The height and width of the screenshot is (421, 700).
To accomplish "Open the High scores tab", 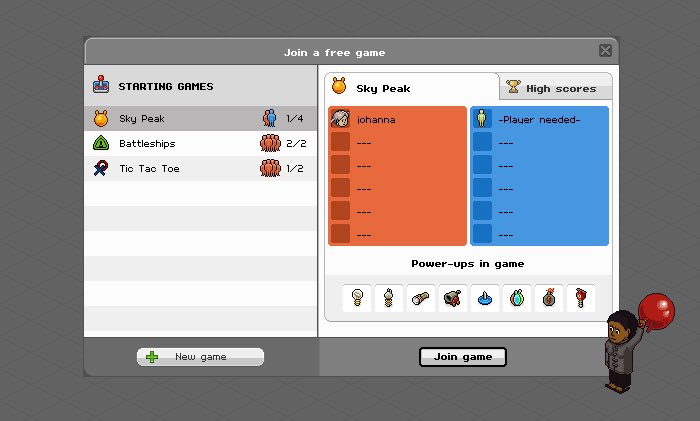I will click(x=556, y=86).
